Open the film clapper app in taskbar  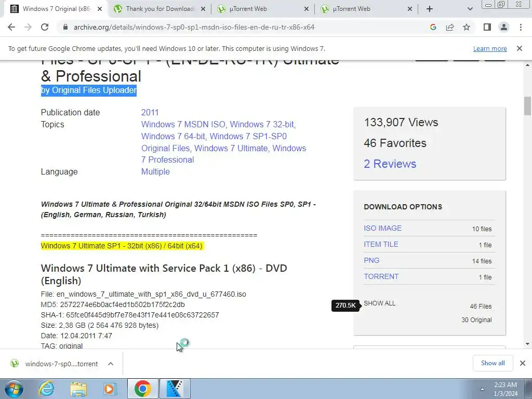[x=175, y=389]
